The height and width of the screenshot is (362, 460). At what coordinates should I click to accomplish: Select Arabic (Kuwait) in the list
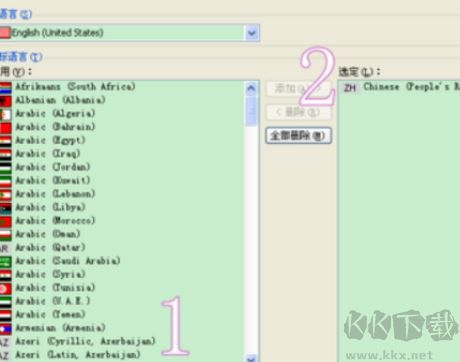(x=53, y=180)
